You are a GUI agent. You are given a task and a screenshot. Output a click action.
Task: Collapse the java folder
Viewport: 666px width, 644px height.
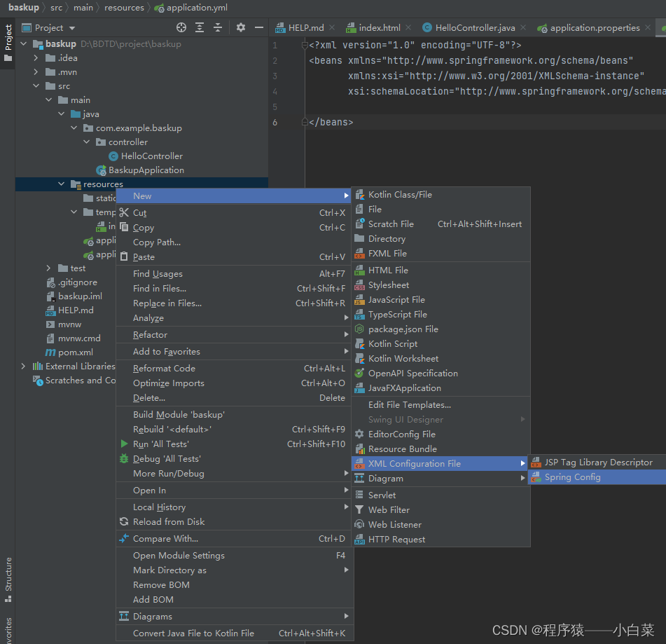tap(62, 114)
